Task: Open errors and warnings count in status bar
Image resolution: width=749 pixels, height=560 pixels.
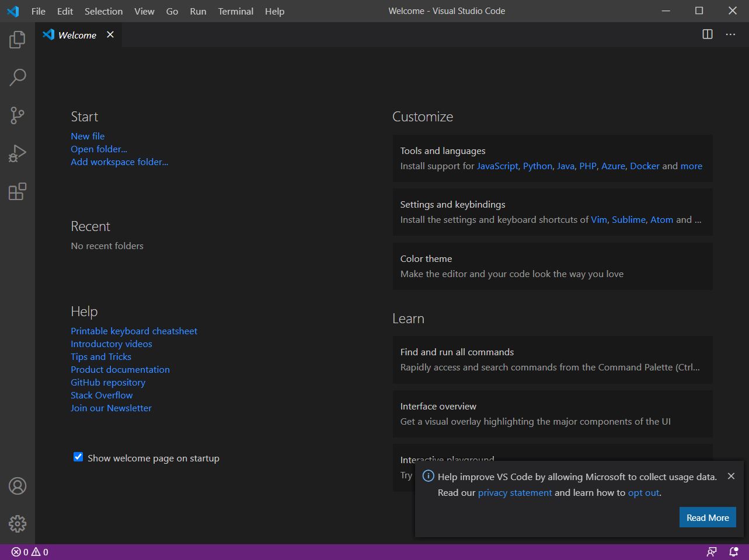Action: point(30,552)
